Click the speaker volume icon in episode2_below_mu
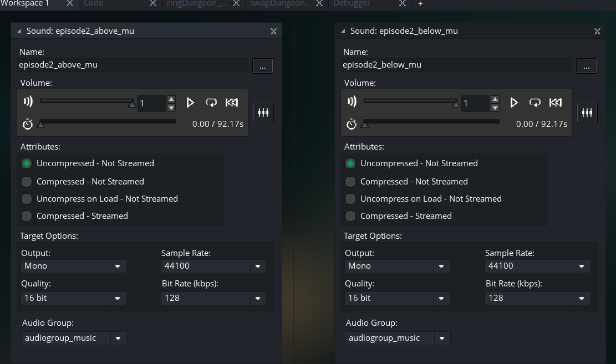 (352, 102)
